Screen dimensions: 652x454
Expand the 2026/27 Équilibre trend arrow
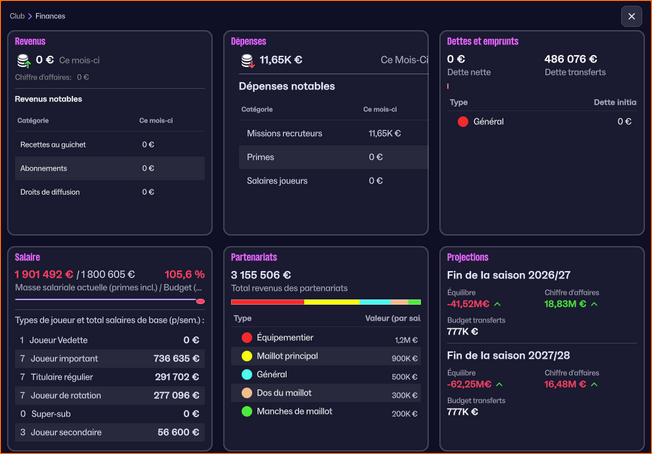coord(498,303)
